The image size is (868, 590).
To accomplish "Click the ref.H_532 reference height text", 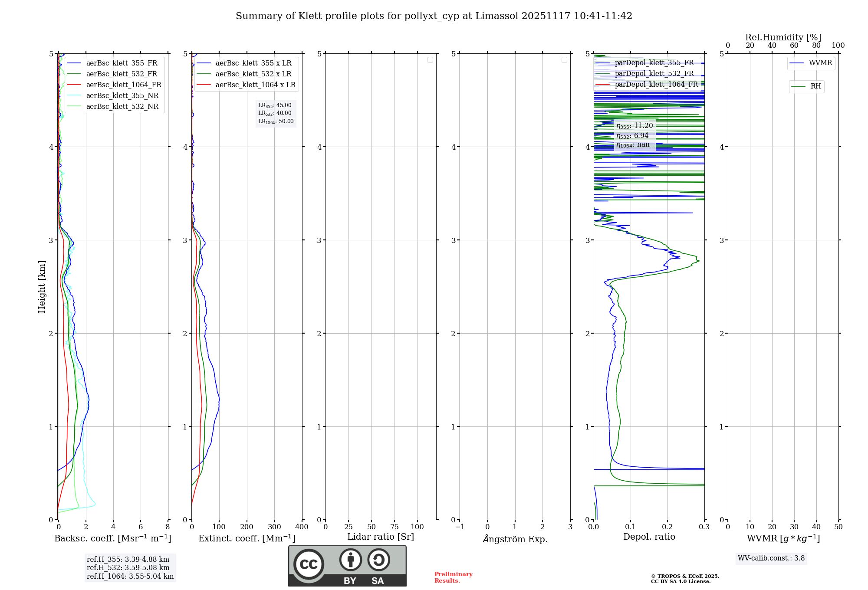I will coord(128,567).
